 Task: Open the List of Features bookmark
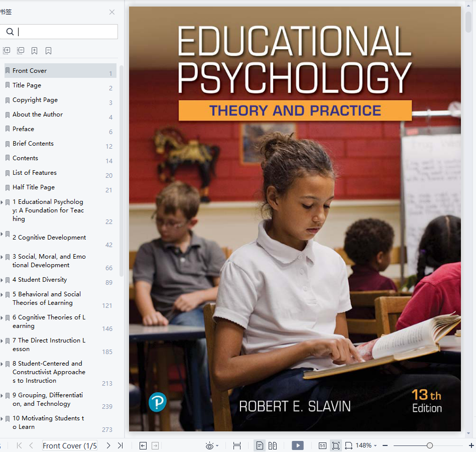tap(60, 172)
